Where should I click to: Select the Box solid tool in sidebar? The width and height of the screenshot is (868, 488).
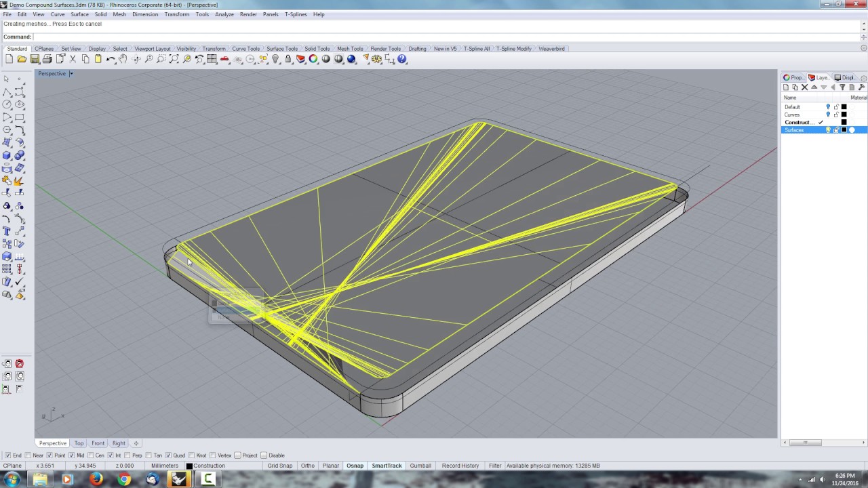pyautogui.click(x=7, y=155)
